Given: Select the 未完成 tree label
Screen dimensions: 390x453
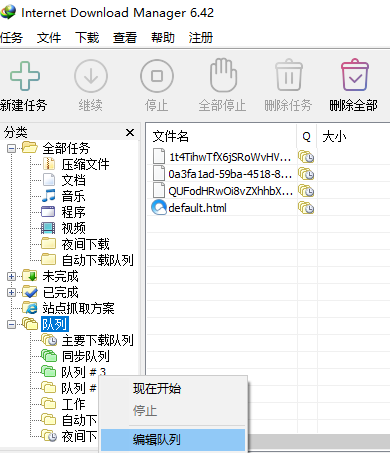Looking at the screenshot, I should pyautogui.click(x=60, y=276).
